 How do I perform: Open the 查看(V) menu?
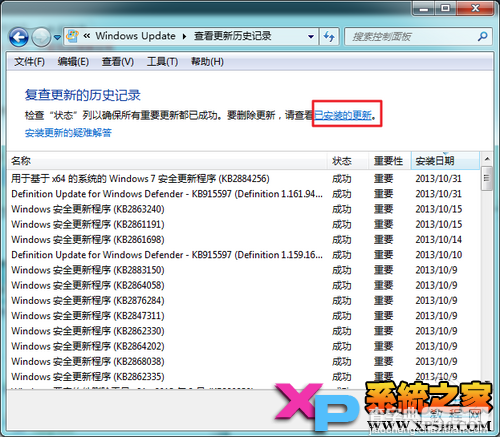(x=118, y=62)
